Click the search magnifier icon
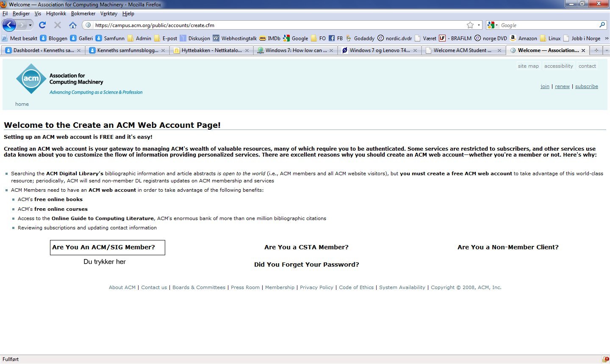Screen dimensions: 610x364 pos(602,25)
